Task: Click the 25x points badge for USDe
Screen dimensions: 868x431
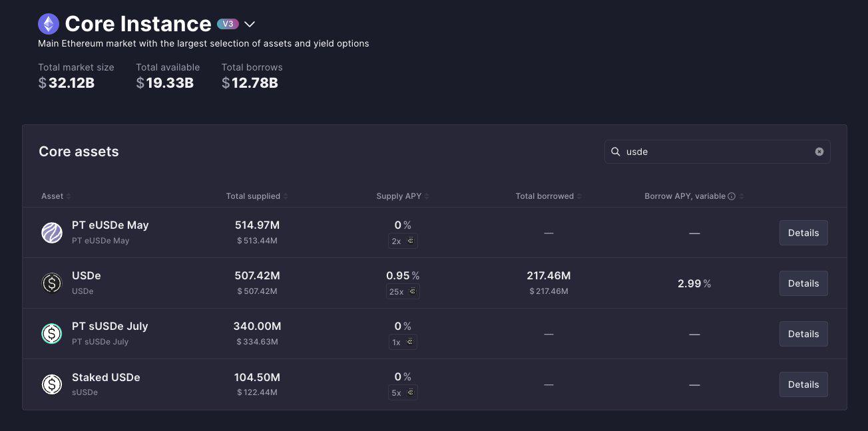Action: pyautogui.click(x=403, y=291)
